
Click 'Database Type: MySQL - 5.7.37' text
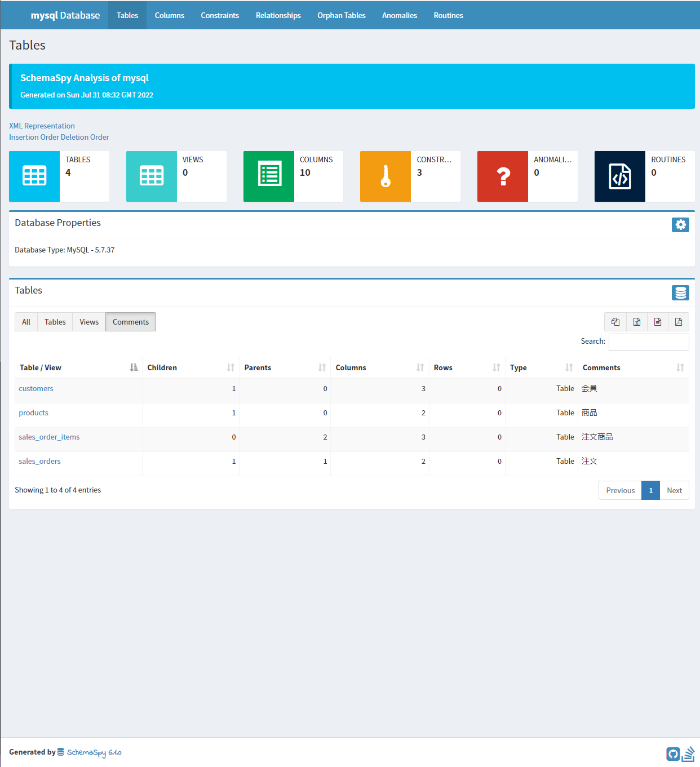coord(65,250)
